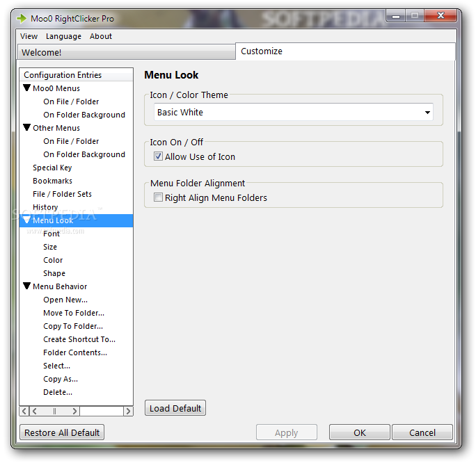Select On Folder Background under Other Menus
Viewport: 476px width, 463px height.
click(x=84, y=154)
